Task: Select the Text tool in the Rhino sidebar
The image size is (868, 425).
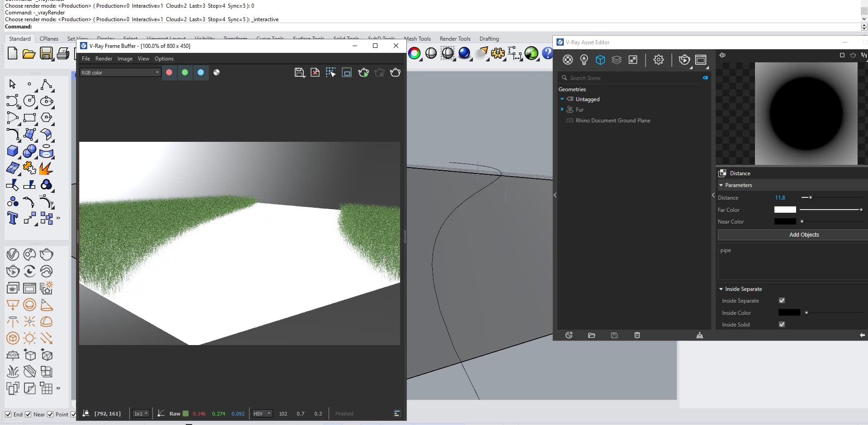Action: pyautogui.click(x=13, y=218)
